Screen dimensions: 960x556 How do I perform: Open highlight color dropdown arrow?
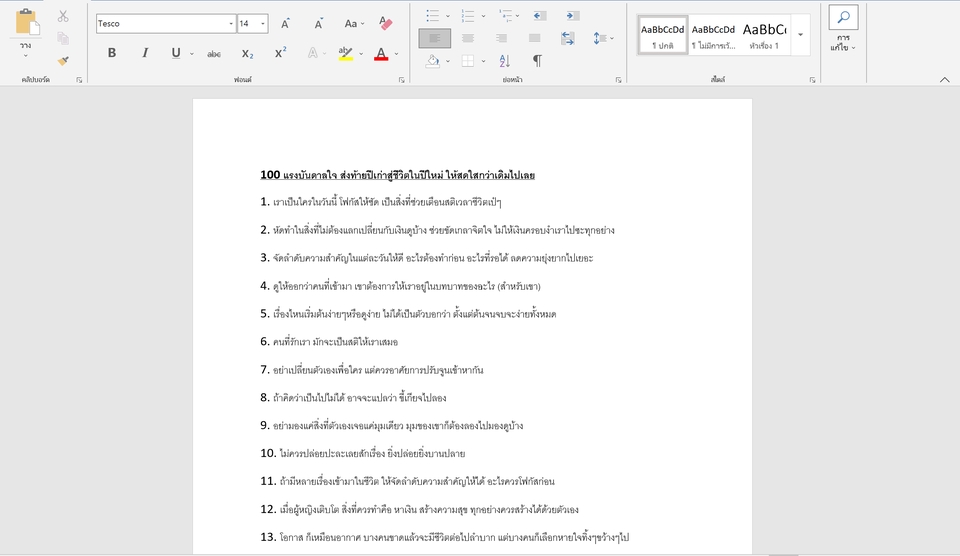tap(361, 54)
